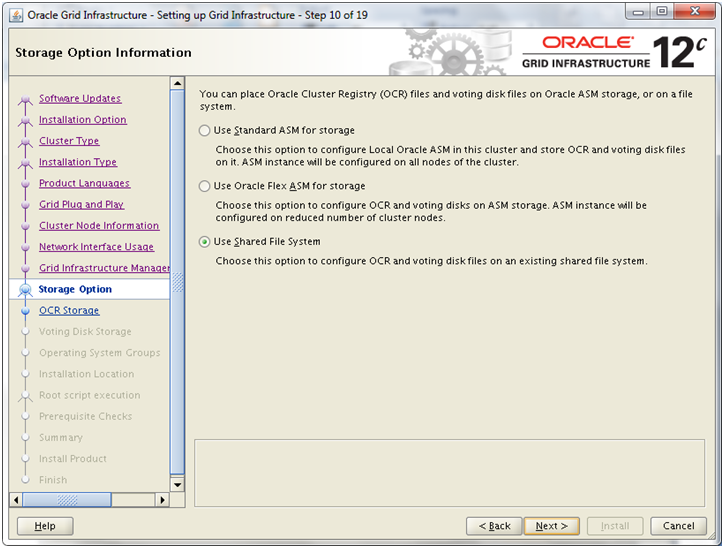Click the Grid Plug and Play step bullet
The width and height of the screenshot is (724, 548).
(x=25, y=205)
